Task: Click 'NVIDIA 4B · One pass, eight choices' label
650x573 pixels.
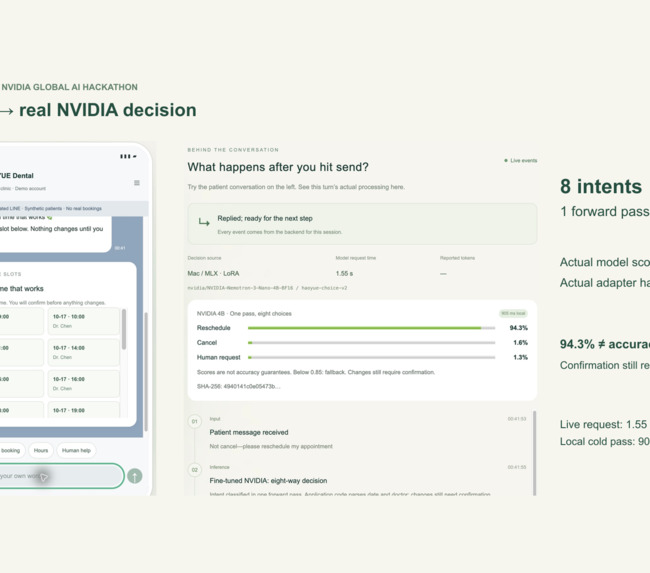Action: (x=244, y=314)
